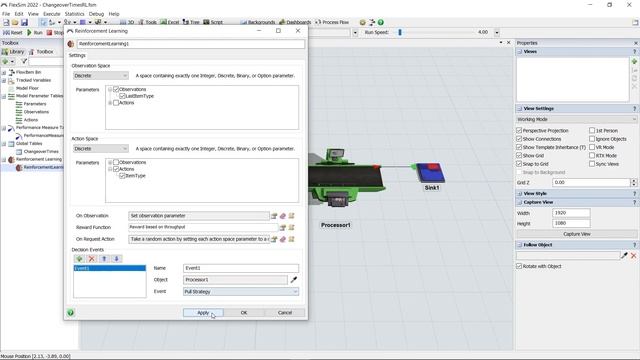Open the Working Mode dropdown
This screenshot has width=640, height=360.
point(576,120)
